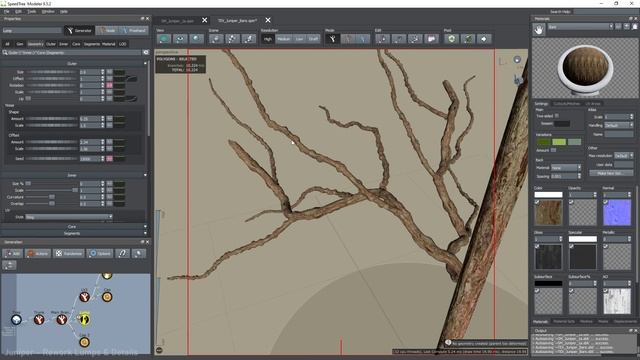This screenshot has height=360, width=640.
Task: Close the first Juniper file tab
Action: (x=204, y=20)
